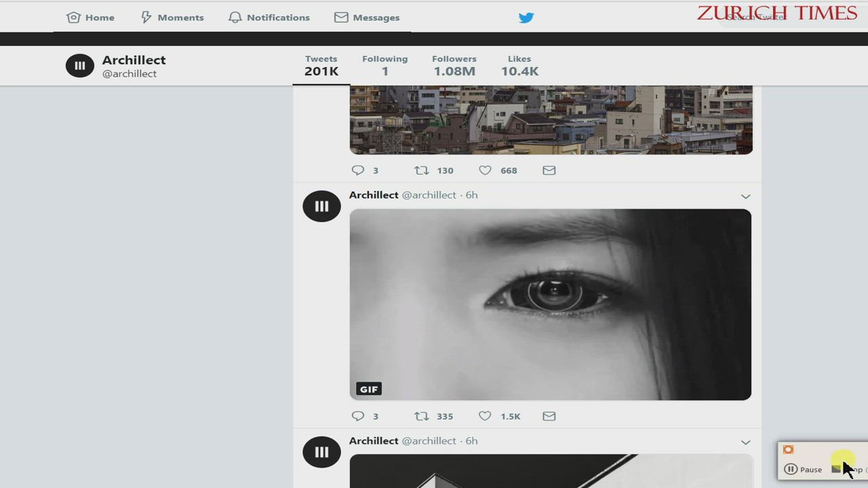Pause the screen recording
The image size is (868, 488).
[x=804, y=469]
